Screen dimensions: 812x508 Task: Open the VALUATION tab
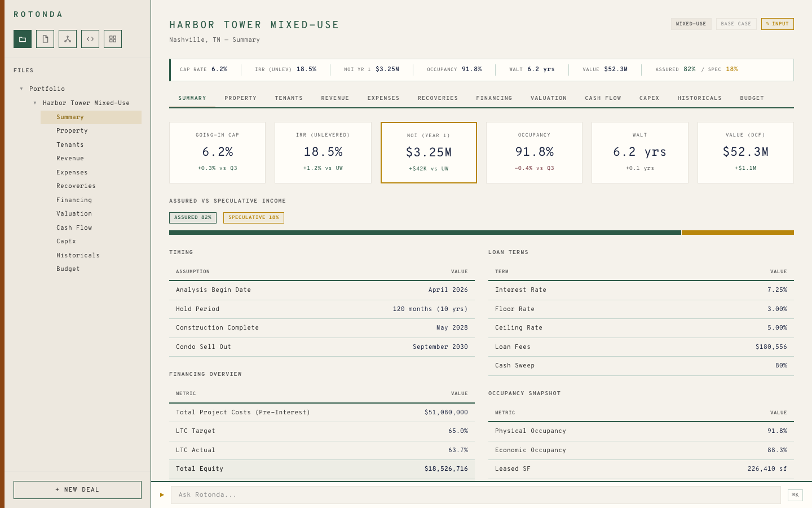tap(548, 98)
